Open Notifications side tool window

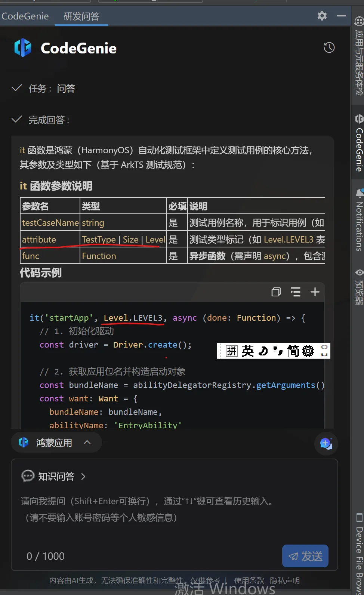359,221
